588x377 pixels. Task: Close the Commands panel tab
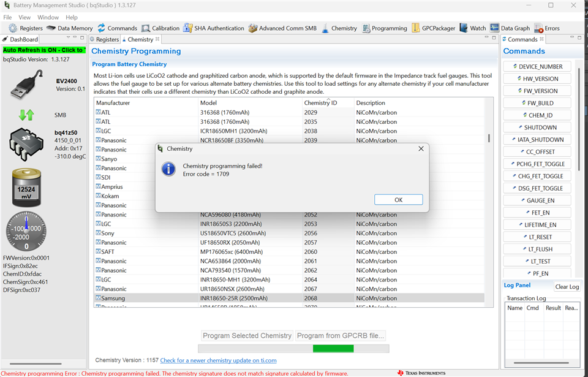[x=541, y=39]
